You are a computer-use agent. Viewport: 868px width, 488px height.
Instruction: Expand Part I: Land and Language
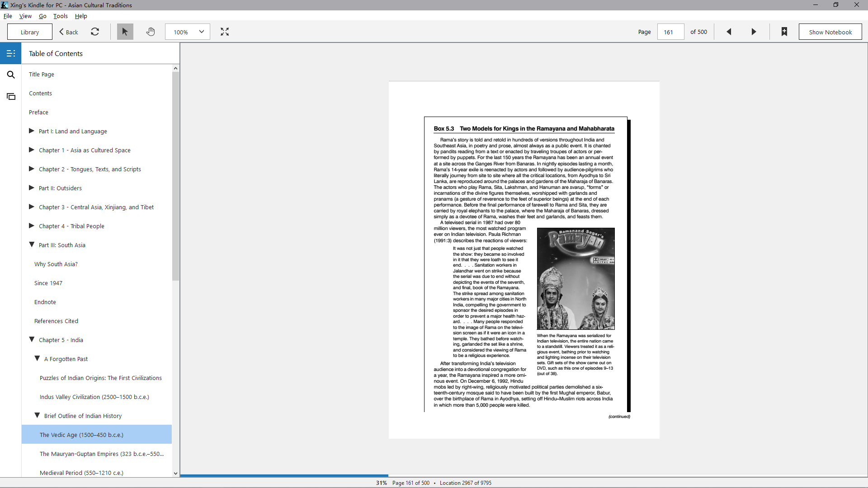coord(32,131)
